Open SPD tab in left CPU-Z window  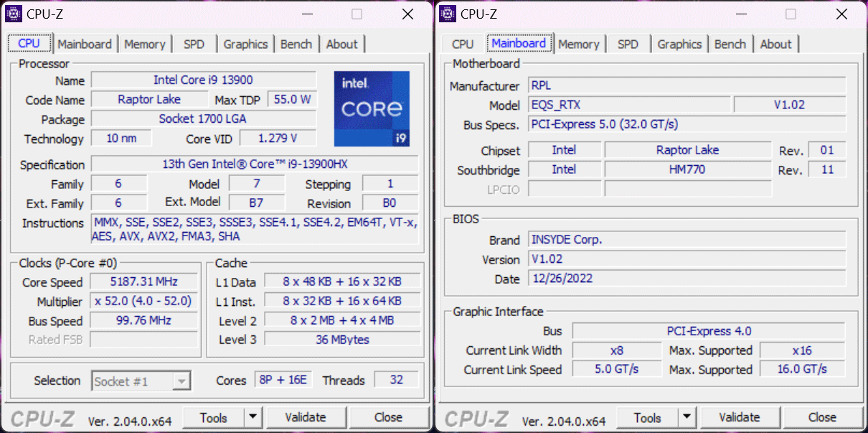pos(194,44)
